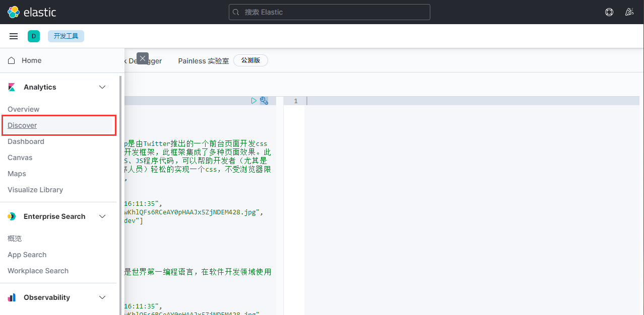This screenshot has height=315, width=644.
Task: Collapse the Enterprise Search section
Action: click(102, 216)
